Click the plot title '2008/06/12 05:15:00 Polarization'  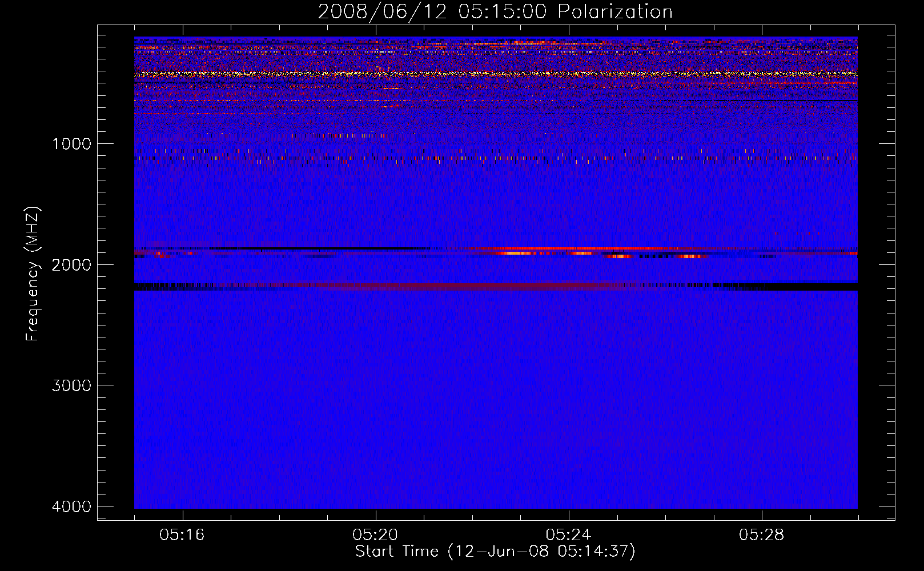tap(495, 12)
